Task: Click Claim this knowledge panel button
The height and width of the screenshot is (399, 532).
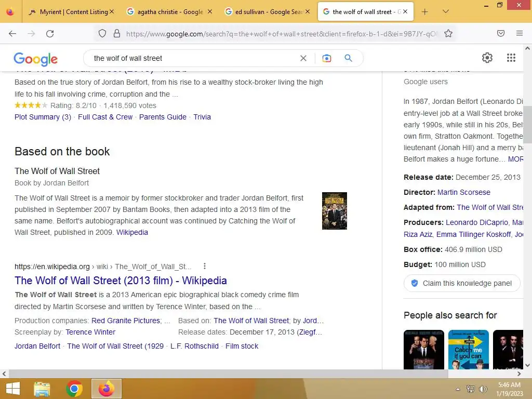Action: tap(462, 283)
